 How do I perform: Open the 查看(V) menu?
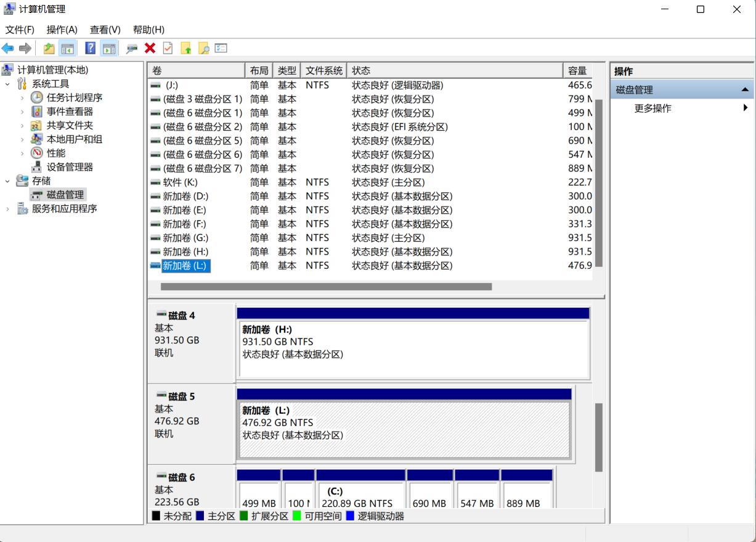point(103,30)
